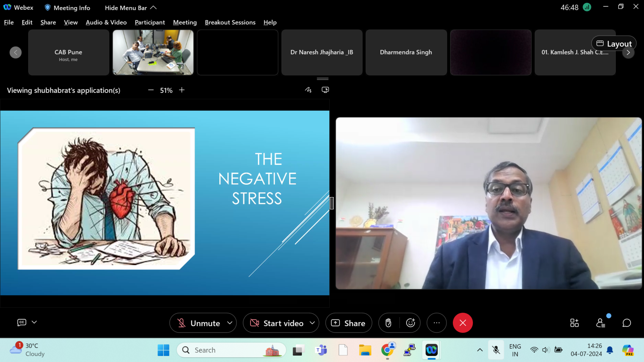644x362 pixels.
Task: Click the screen control icon beside annotate
Action: (x=325, y=90)
